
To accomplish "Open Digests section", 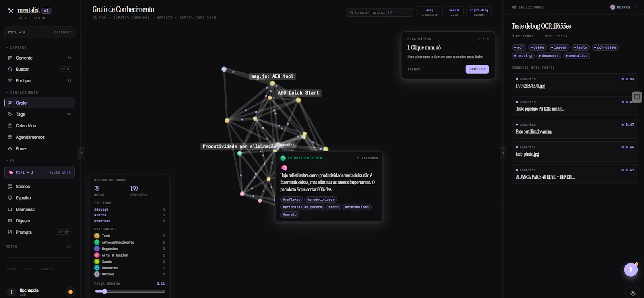I will [x=39, y=221].
